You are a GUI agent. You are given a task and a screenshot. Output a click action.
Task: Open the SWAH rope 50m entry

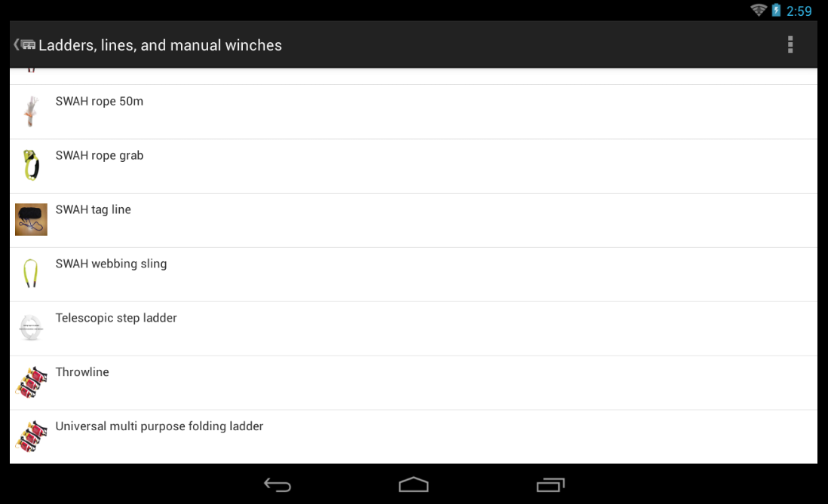(413, 112)
